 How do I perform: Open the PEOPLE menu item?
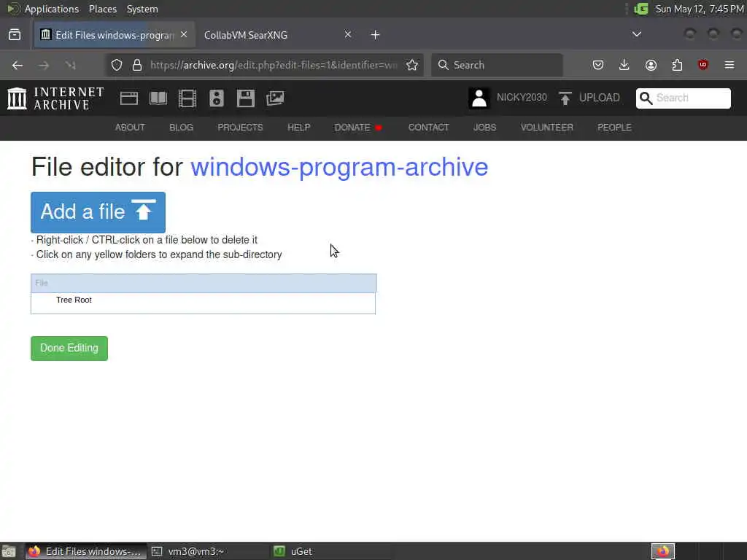[614, 127]
